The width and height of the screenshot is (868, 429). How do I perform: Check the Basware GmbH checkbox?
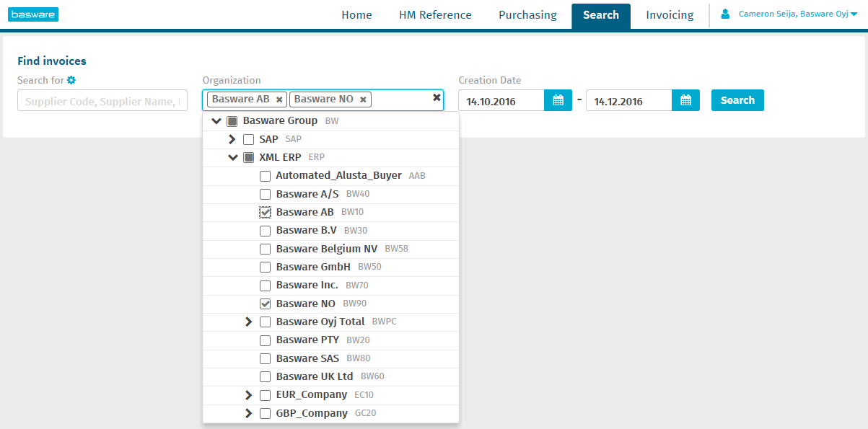click(x=265, y=267)
